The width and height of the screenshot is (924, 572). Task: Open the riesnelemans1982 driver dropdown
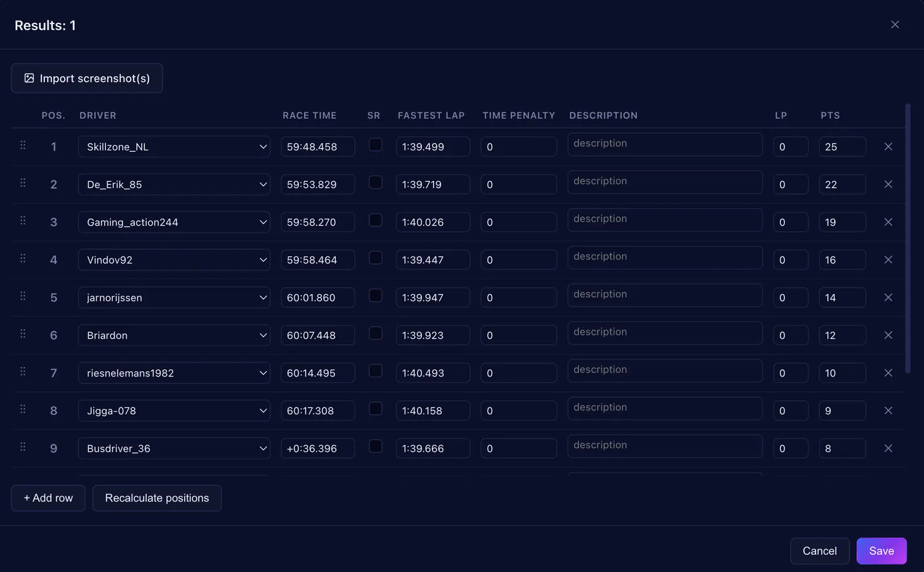click(174, 373)
